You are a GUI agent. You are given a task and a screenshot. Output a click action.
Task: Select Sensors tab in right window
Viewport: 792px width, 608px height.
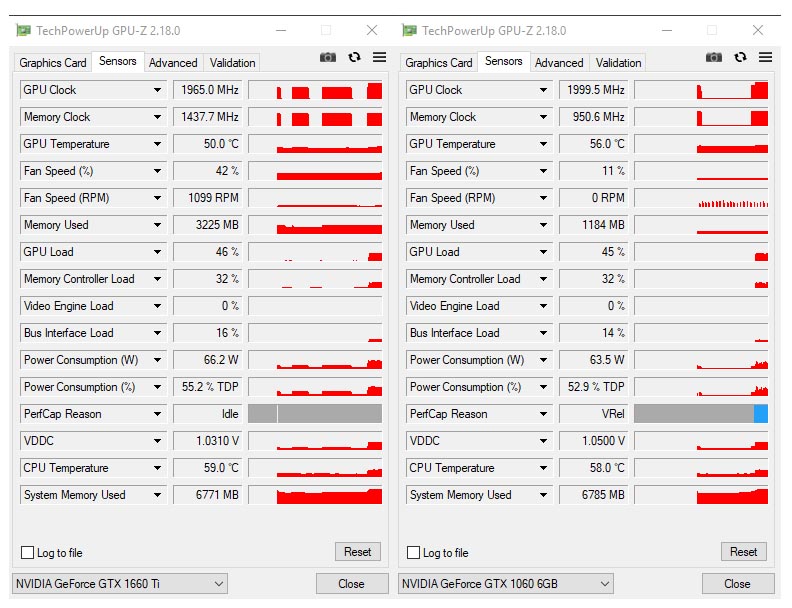504,61
